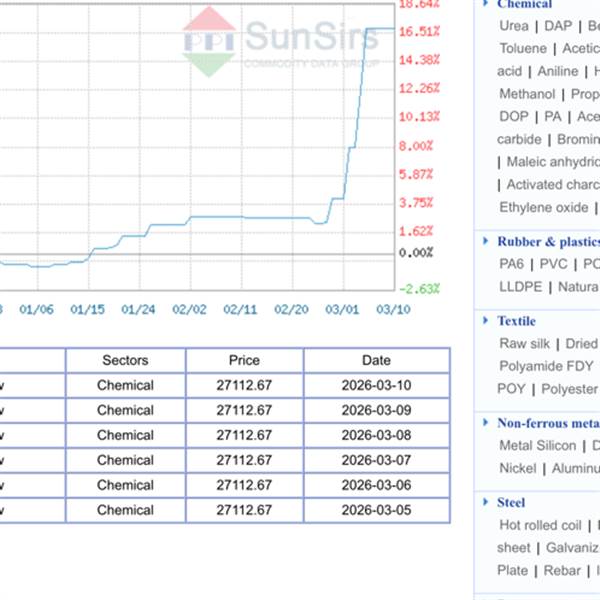Open the Steel category heading

[511, 502]
